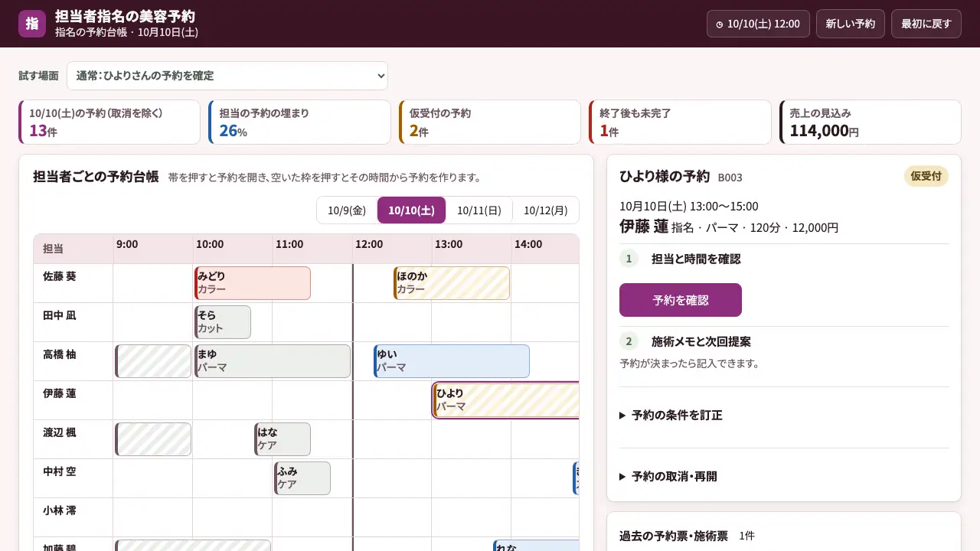Switch to the 10/9(金) date tab
This screenshot has height=551, width=980.
click(x=347, y=210)
